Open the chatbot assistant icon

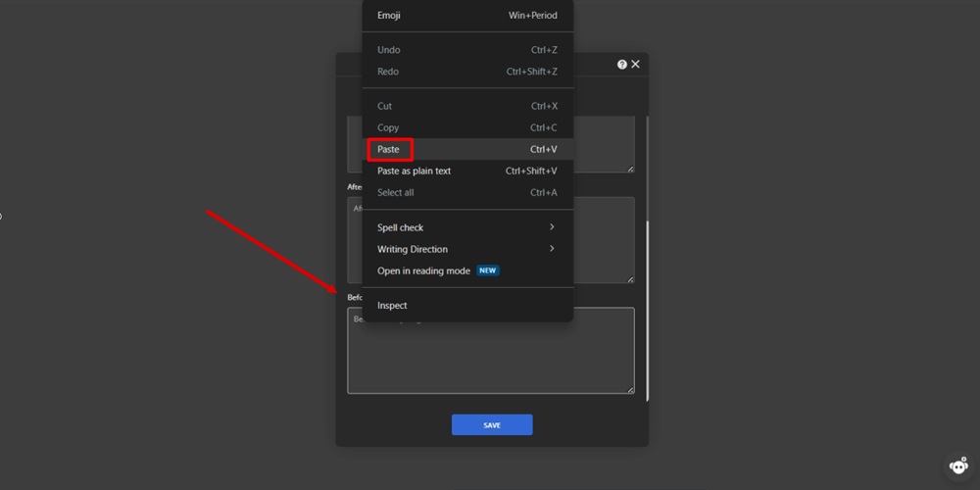958,465
